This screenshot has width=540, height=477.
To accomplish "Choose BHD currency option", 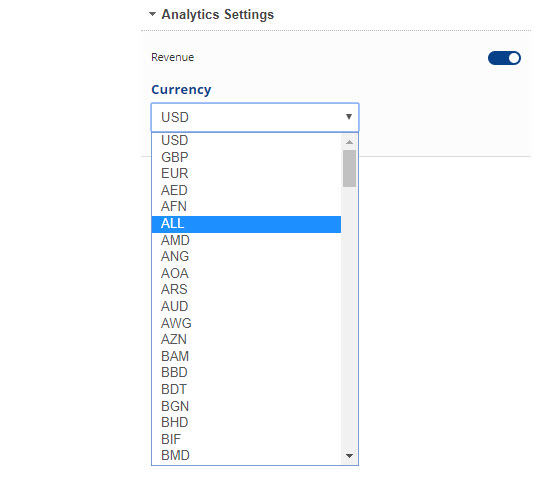I will tap(246, 422).
